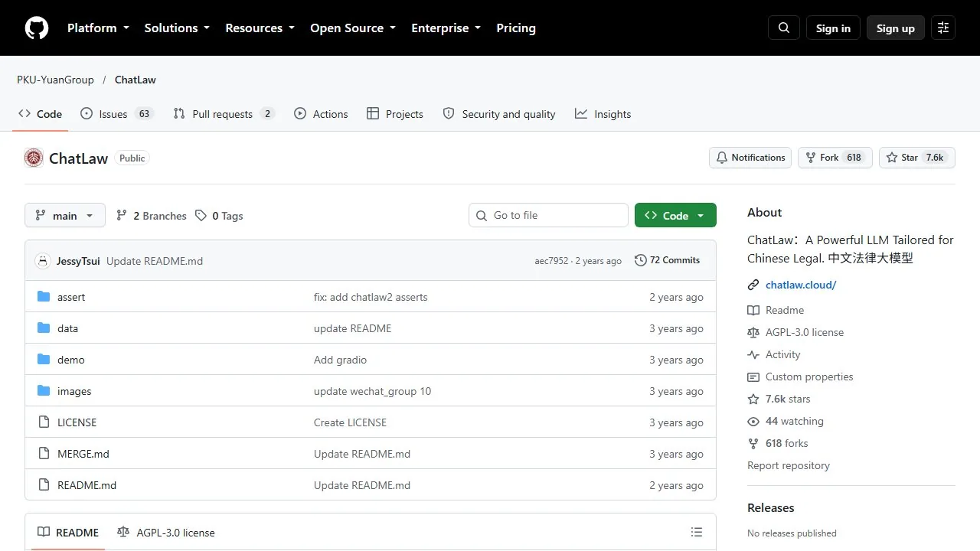This screenshot has height=551, width=980.
Task: Open the appearance settings icon in header
Action: click(x=943, y=28)
